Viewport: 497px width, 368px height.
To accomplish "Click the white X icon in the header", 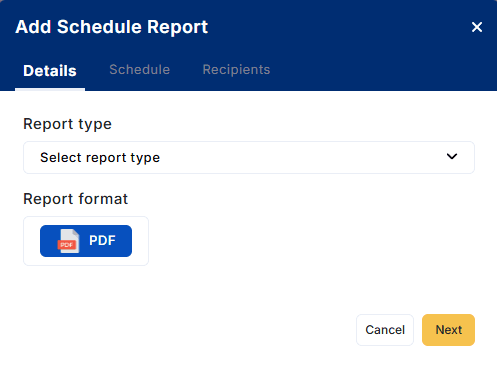I will tap(477, 27).
